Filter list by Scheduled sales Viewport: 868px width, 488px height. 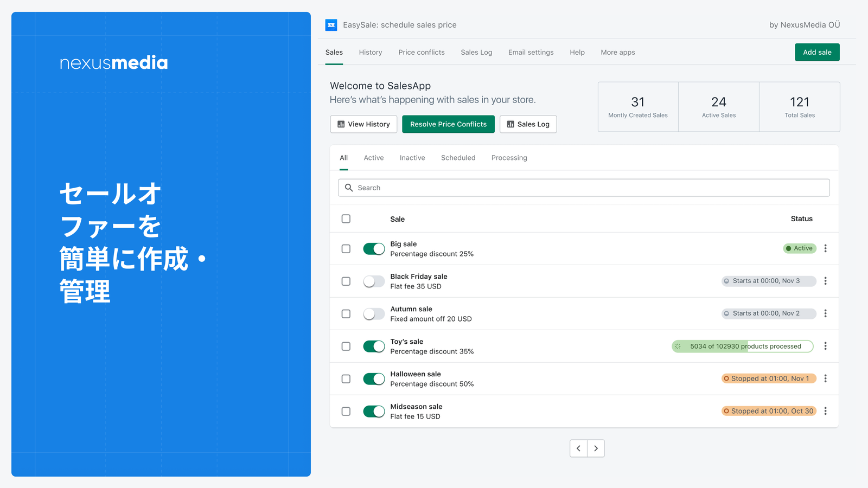coord(458,158)
